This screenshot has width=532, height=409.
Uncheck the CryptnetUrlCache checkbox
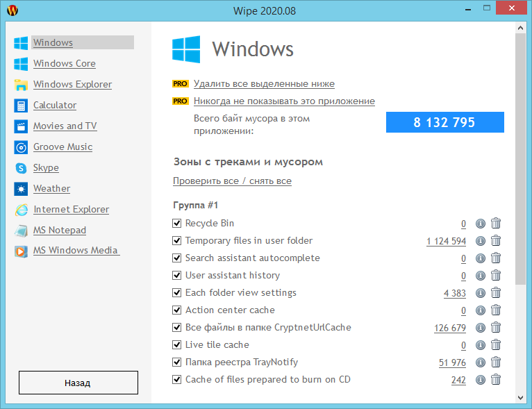(177, 327)
